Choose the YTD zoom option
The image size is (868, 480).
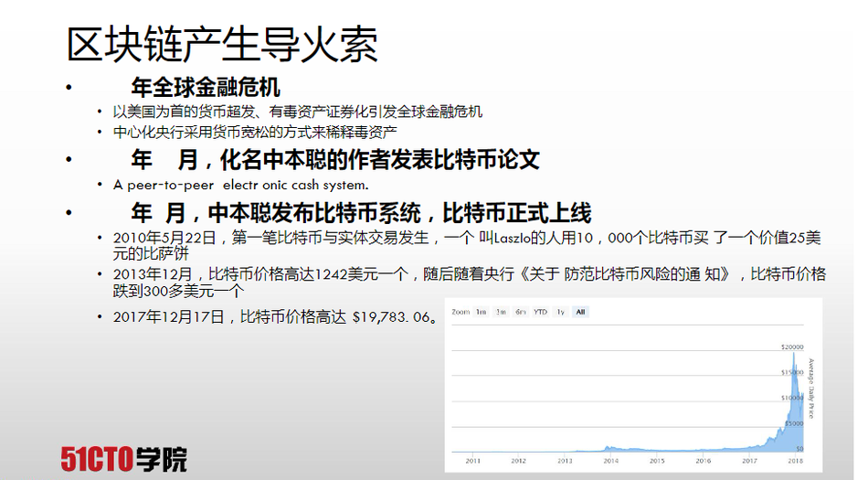tap(540, 312)
